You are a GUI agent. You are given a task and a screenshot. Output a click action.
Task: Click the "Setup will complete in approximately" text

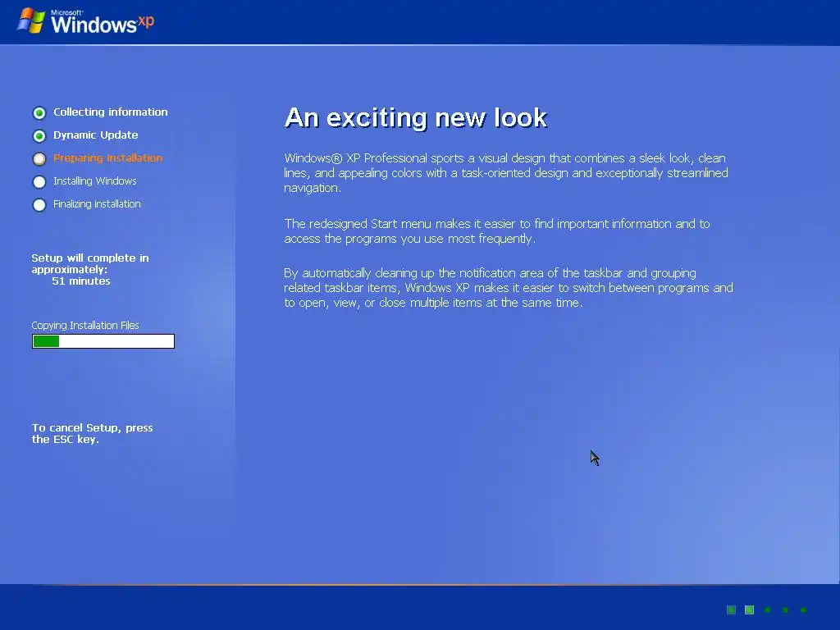point(90,263)
